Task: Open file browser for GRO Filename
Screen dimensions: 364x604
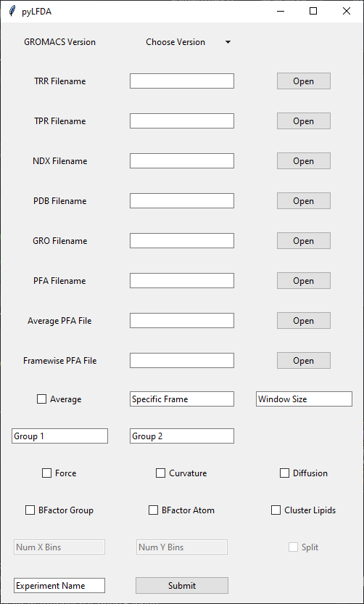Action: pos(304,241)
